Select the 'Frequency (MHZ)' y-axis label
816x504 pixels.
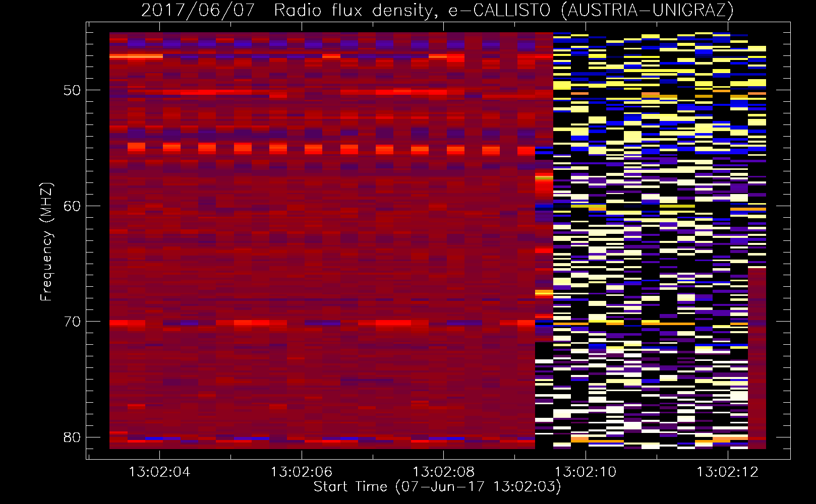coord(46,242)
